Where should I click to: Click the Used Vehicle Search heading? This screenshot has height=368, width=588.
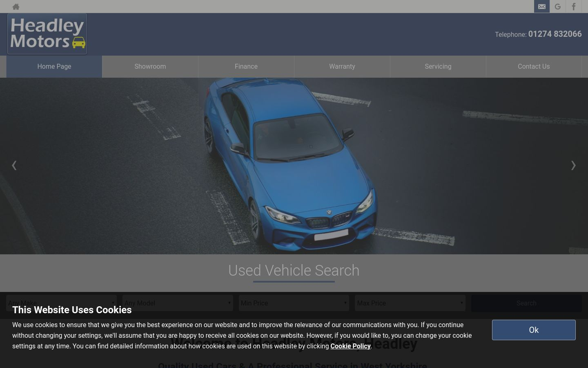(x=294, y=270)
